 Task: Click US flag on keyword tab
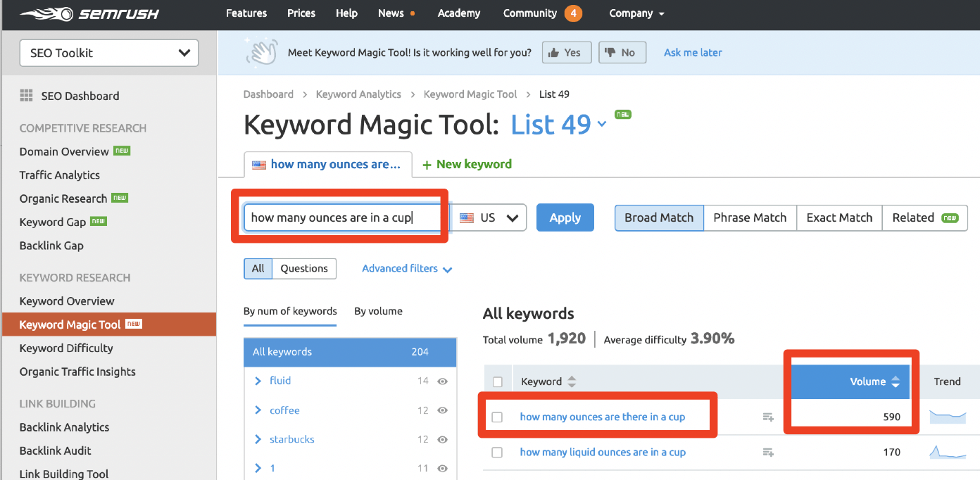259,165
